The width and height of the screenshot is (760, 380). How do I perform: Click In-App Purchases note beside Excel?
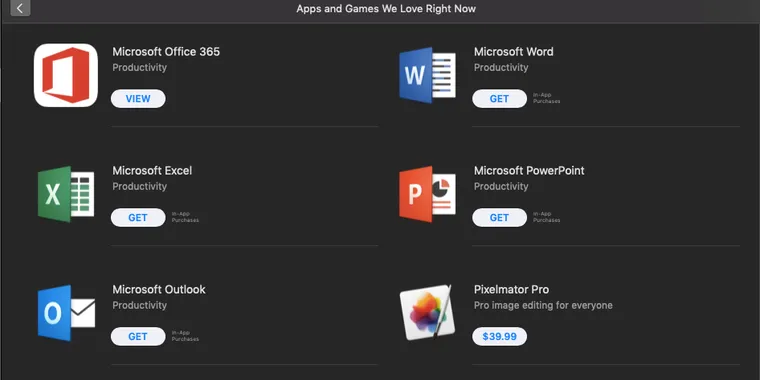coord(185,217)
